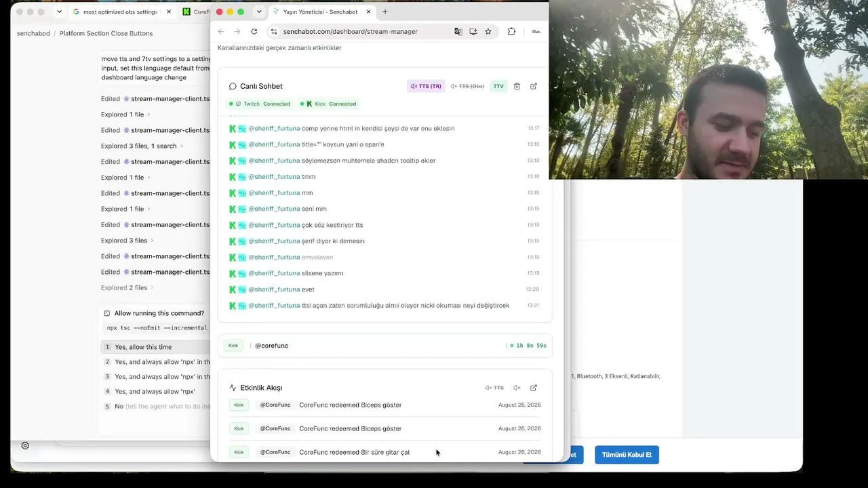Click the Kick Connected status badge

[x=328, y=104]
